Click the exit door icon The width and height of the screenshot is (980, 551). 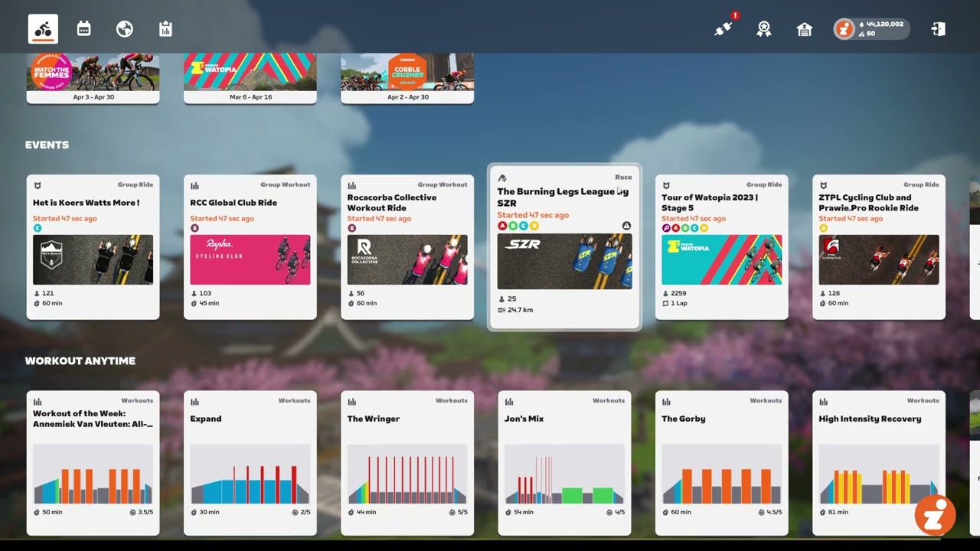click(939, 29)
